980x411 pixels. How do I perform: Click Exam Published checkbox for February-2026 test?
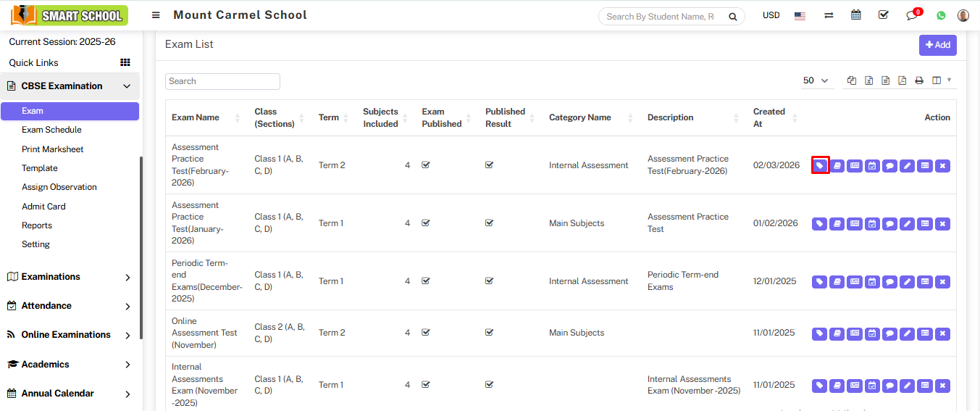(x=426, y=165)
